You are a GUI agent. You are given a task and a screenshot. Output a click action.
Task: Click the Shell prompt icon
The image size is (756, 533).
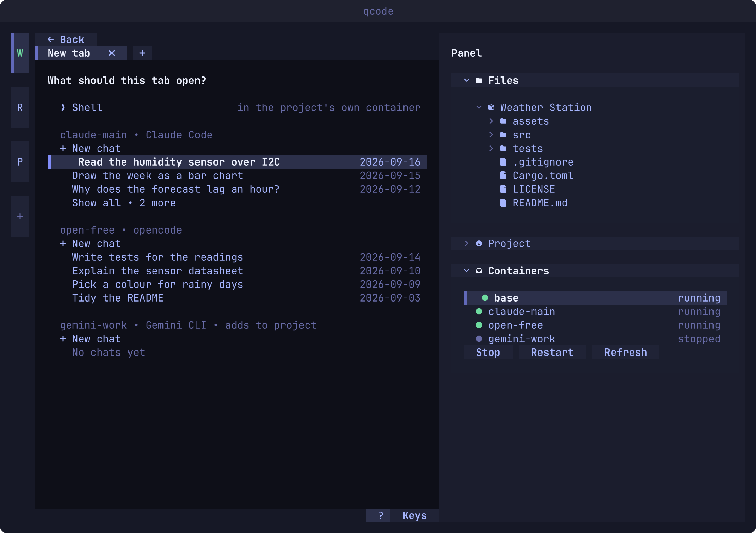(x=63, y=107)
